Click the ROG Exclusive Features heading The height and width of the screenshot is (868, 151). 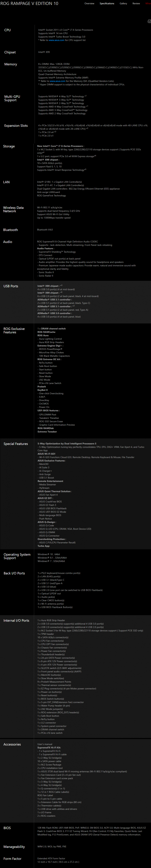coord(14,330)
